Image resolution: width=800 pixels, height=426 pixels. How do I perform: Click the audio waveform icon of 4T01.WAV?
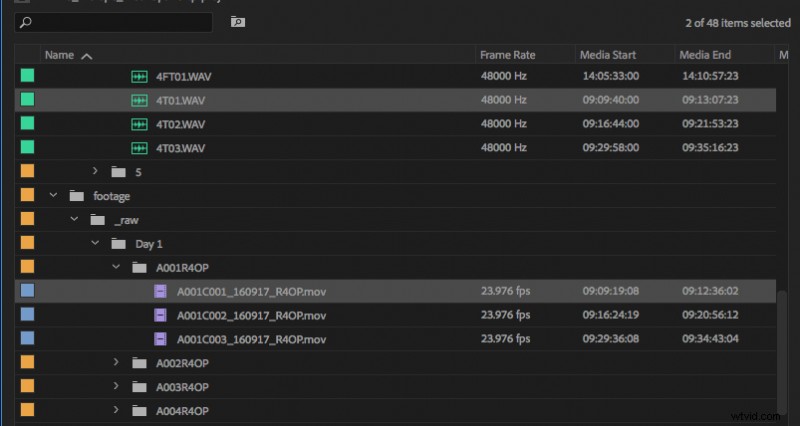139,101
